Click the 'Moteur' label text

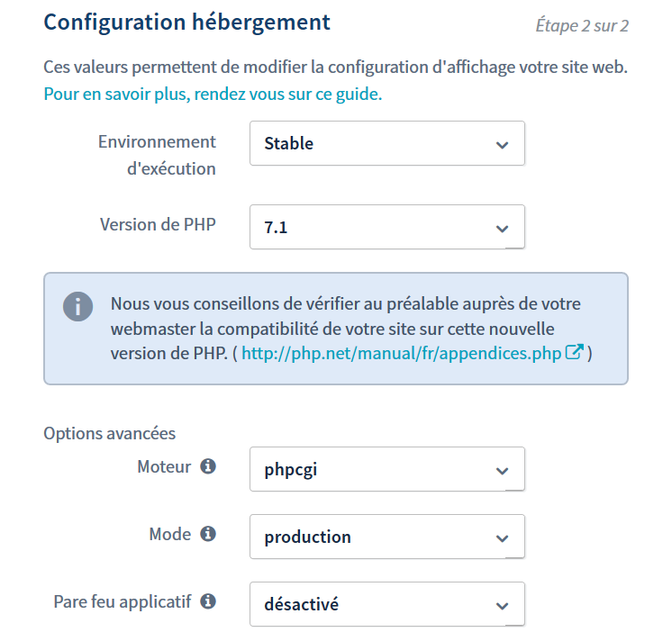click(164, 466)
